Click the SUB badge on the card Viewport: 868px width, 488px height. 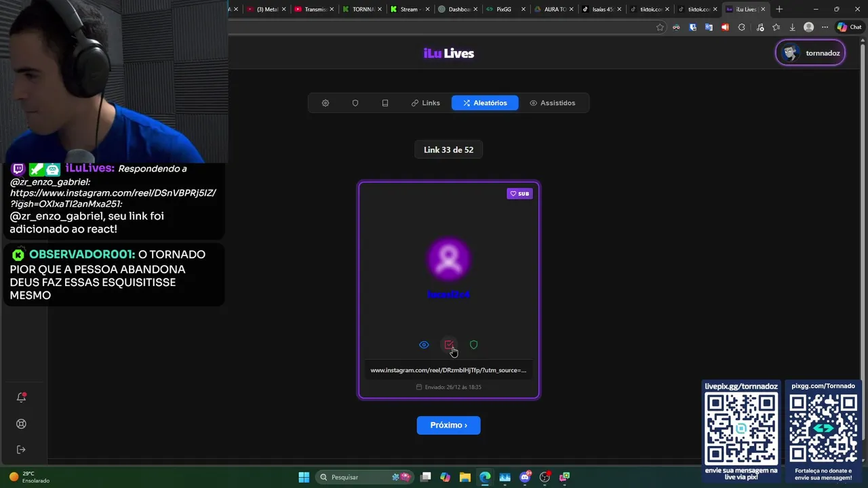point(519,194)
